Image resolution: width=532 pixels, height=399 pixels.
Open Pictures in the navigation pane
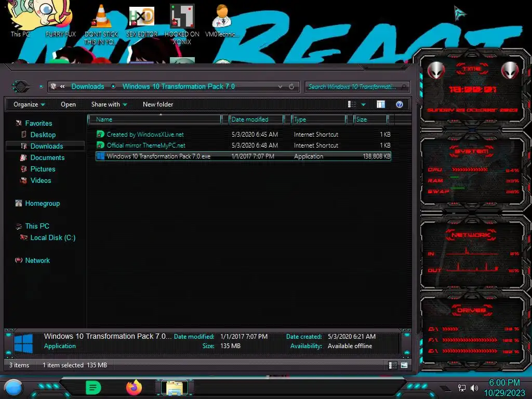pyautogui.click(x=43, y=169)
